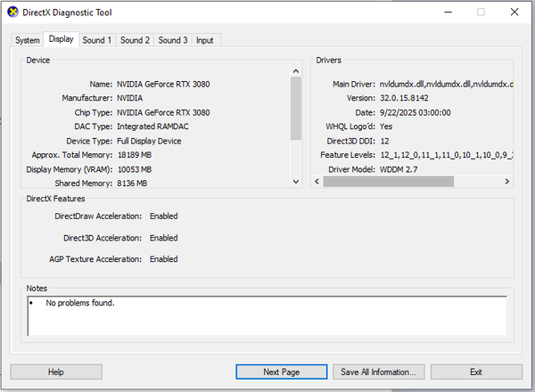Open the Input tab
The height and width of the screenshot is (392, 535).
tap(205, 40)
